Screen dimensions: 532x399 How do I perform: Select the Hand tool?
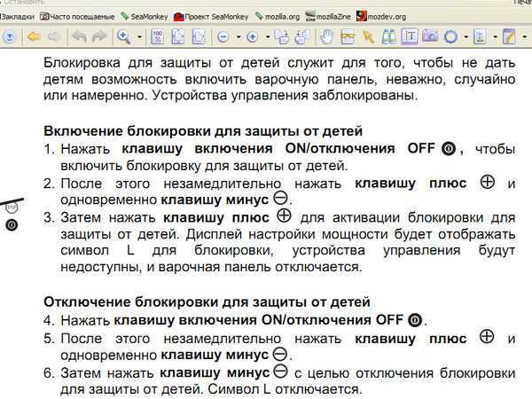click(x=327, y=36)
